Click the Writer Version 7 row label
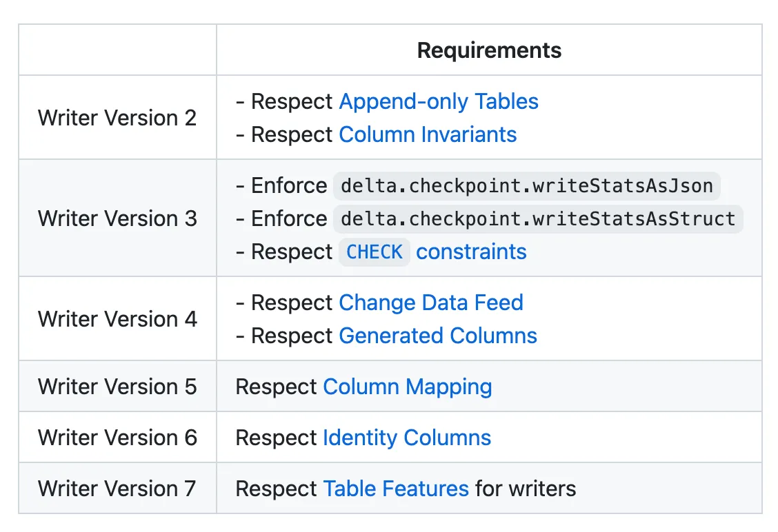 click(117, 489)
